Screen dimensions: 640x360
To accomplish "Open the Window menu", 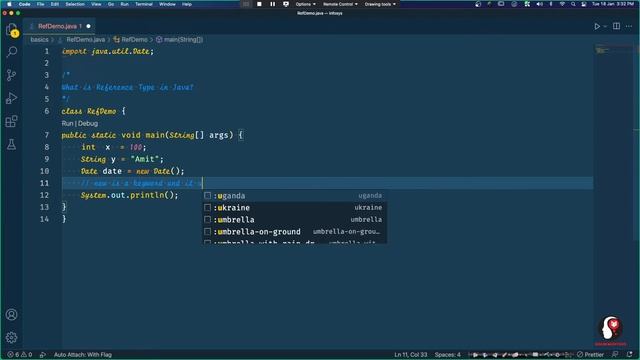I will (x=167, y=4).
